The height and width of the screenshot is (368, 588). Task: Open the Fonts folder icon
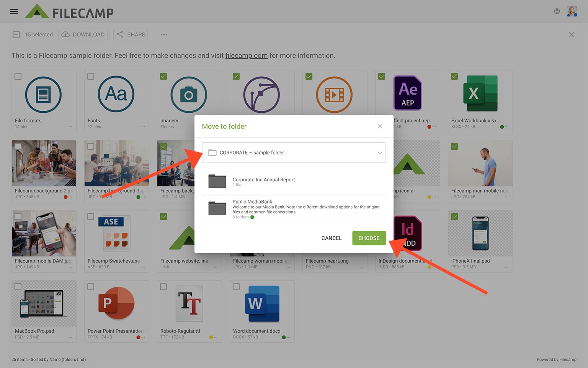(116, 95)
